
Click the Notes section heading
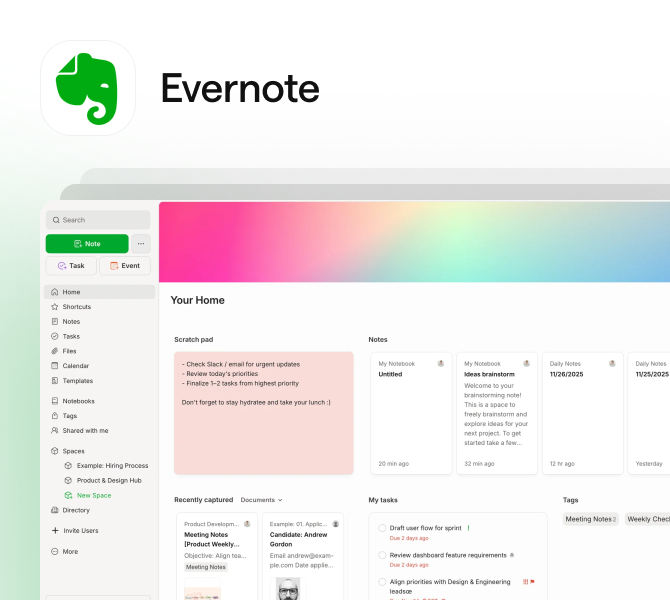click(x=378, y=339)
